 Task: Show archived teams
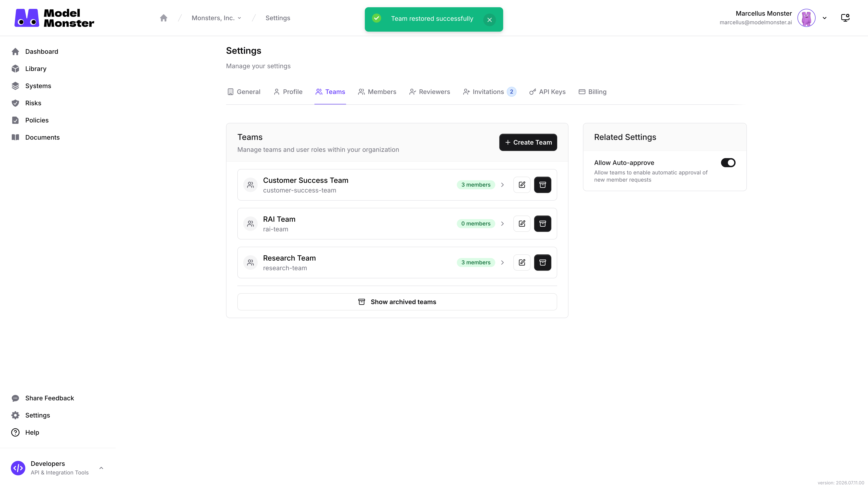click(397, 302)
